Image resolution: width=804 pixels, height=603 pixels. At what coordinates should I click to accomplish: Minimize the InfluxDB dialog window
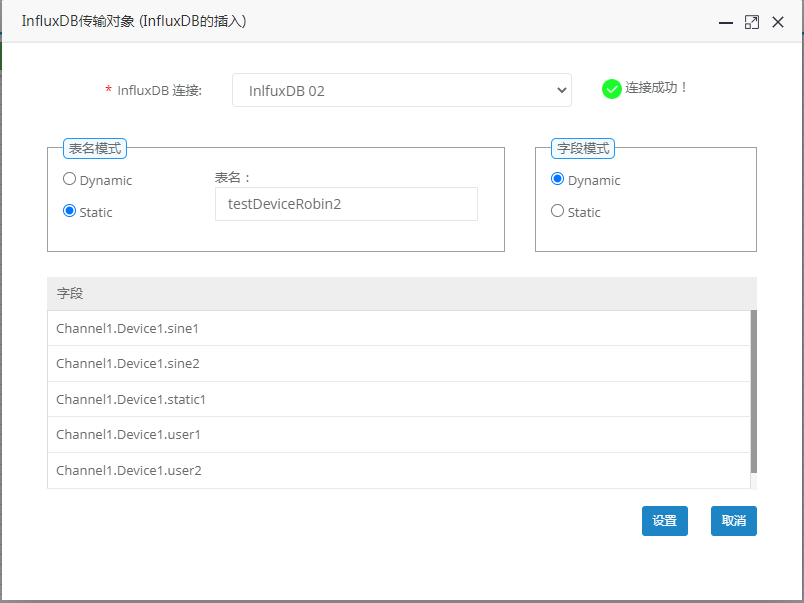pyautogui.click(x=726, y=23)
